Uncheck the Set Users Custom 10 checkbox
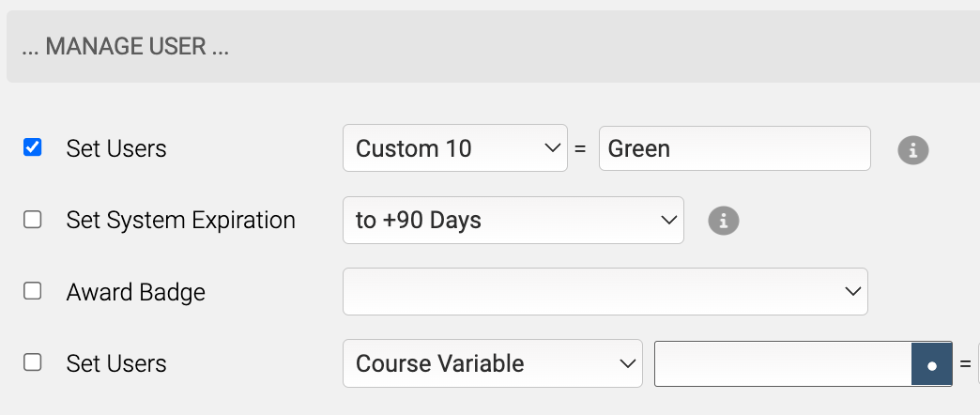 click(33, 147)
